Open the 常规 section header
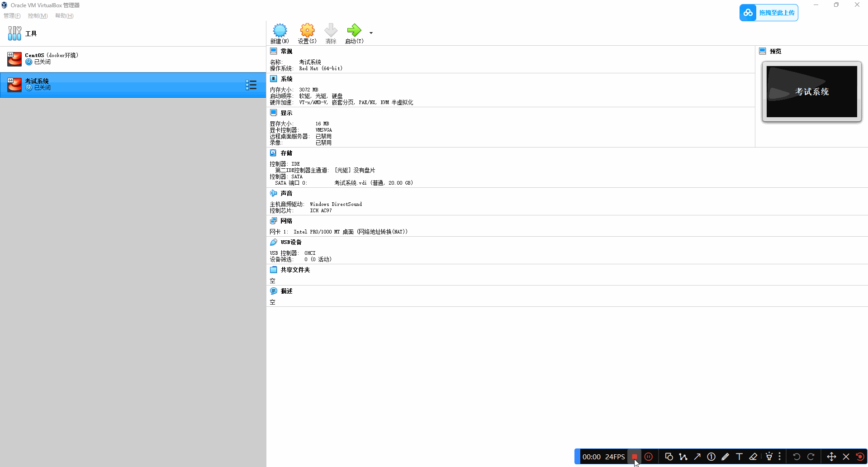The height and width of the screenshot is (467, 868). click(x=286, y=52)
